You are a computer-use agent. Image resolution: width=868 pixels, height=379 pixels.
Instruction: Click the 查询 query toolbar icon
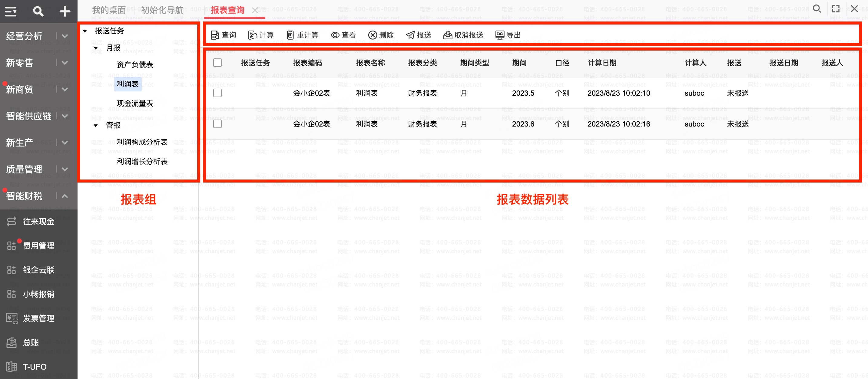pyautogui.click(x=215, y=35)
